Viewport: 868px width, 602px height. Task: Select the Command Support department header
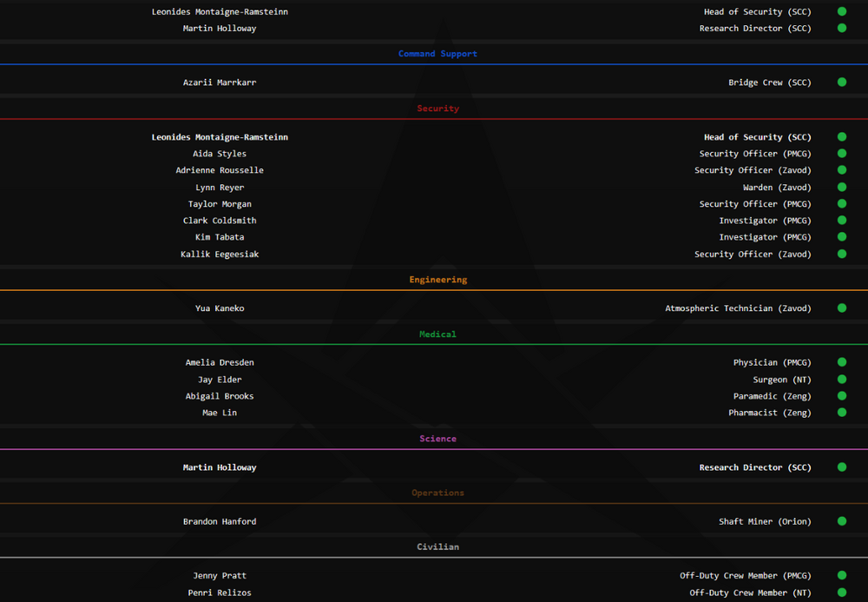tap(437, 54)
